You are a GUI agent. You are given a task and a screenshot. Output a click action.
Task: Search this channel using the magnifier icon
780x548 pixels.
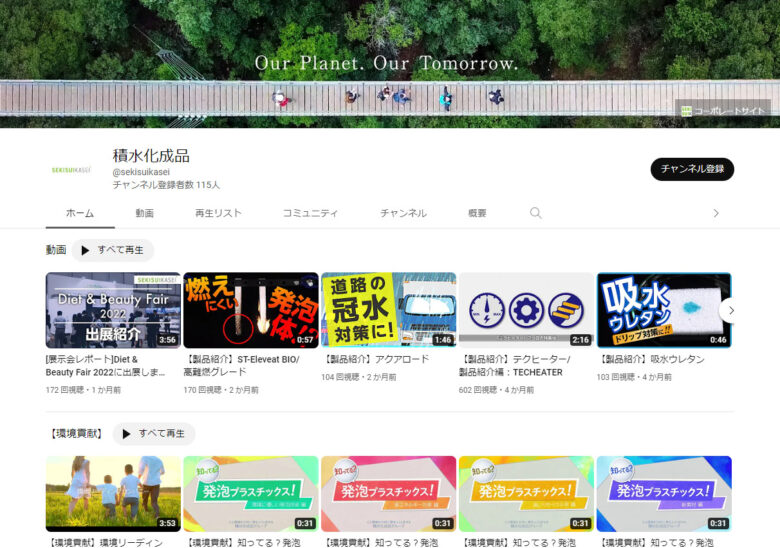click(535, 213)
